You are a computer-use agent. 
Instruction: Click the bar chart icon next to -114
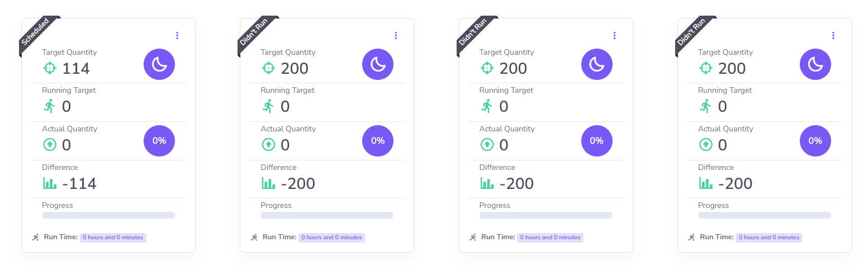[50, 183]
